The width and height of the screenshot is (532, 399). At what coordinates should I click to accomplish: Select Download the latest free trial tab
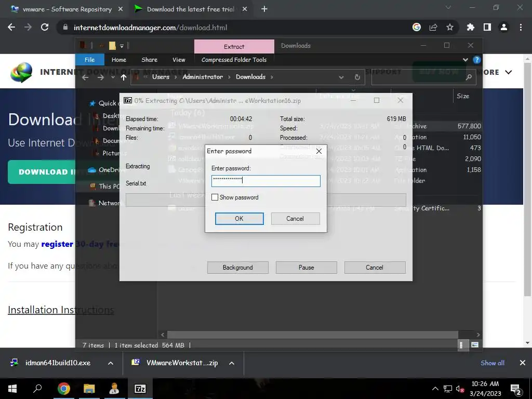(x=190, y=9)
